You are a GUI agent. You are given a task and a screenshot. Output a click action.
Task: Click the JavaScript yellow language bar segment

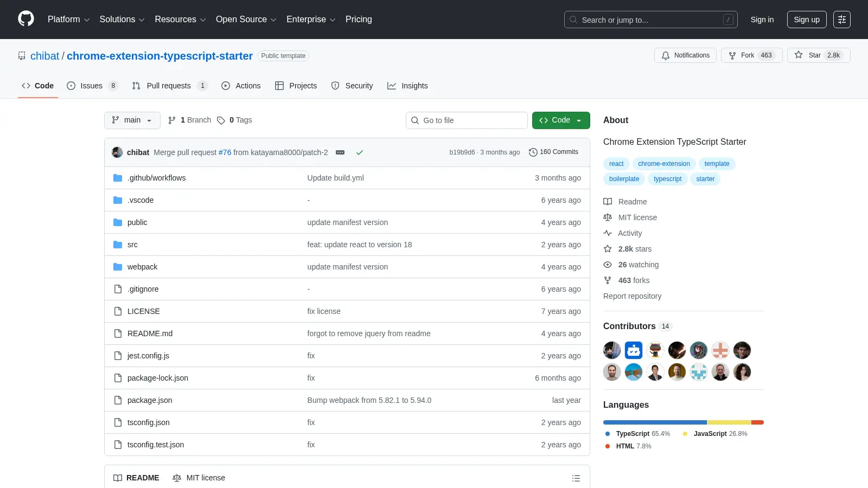pos(729,422)
